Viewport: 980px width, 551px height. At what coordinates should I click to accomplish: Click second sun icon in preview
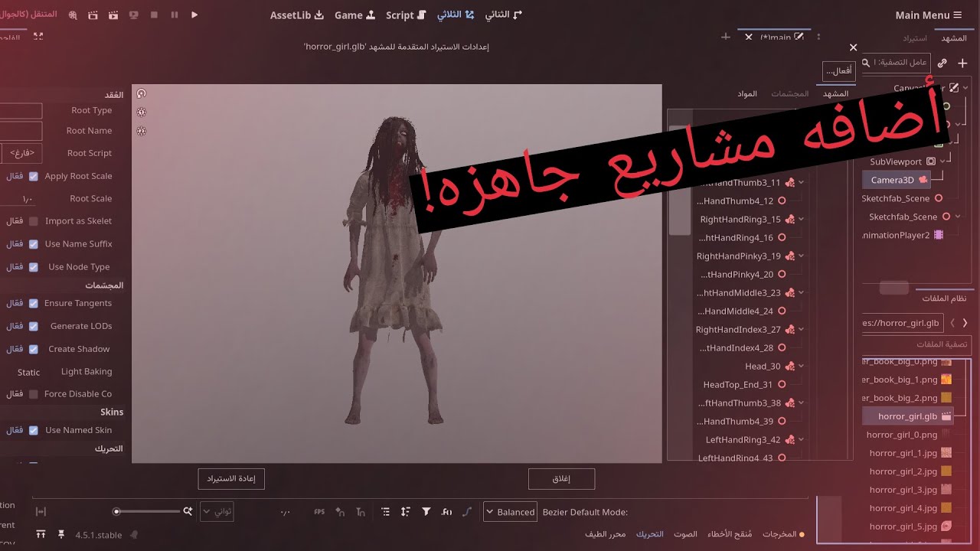[141, 112]
